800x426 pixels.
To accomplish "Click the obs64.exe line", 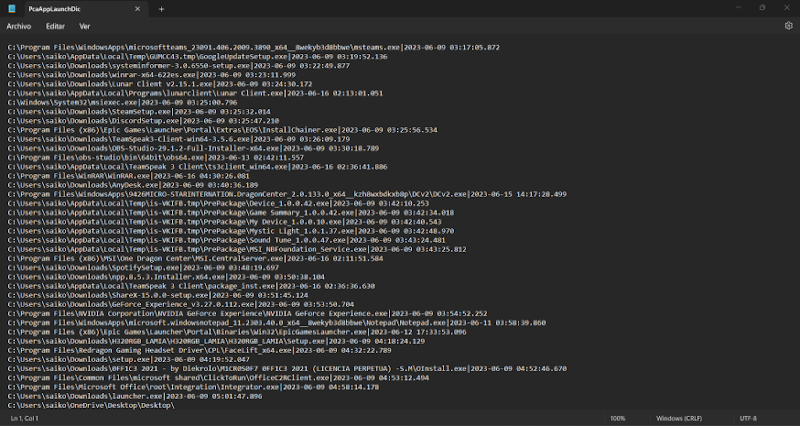I will click(156, 158).
